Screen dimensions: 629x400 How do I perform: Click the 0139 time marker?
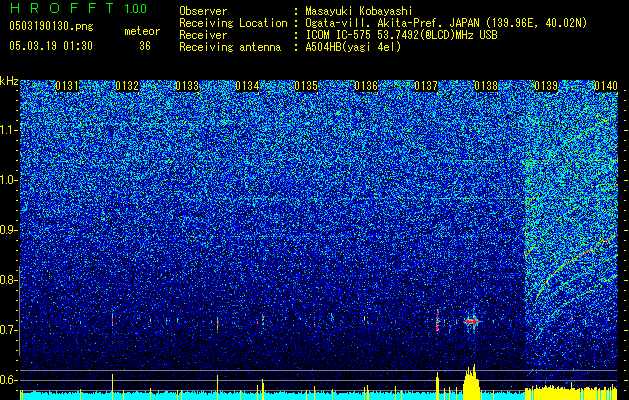(546, 86)
